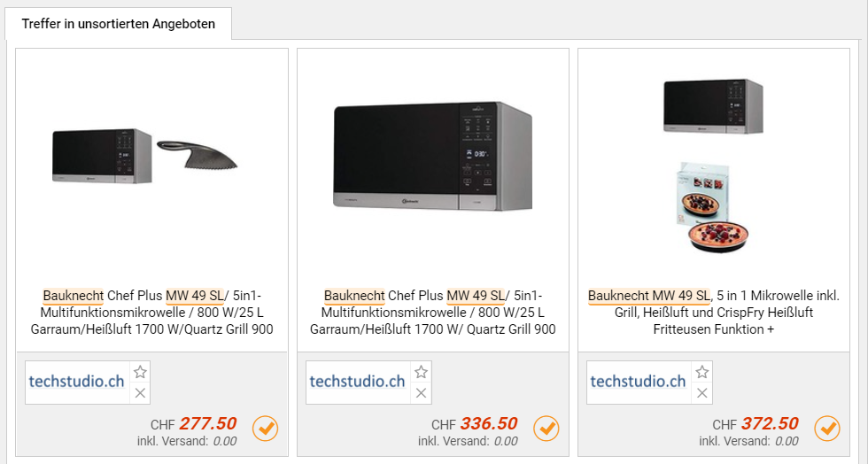Toggle orange checkmark on CHF 372.50 offer

point(827,429)
